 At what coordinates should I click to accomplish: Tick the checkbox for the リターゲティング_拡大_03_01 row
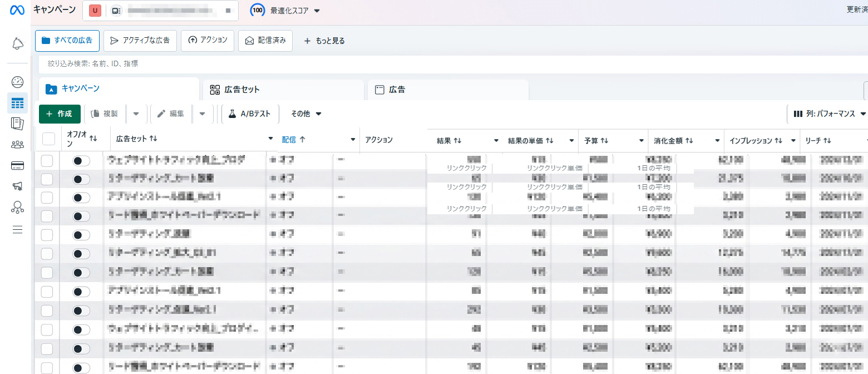coord(47,254)
